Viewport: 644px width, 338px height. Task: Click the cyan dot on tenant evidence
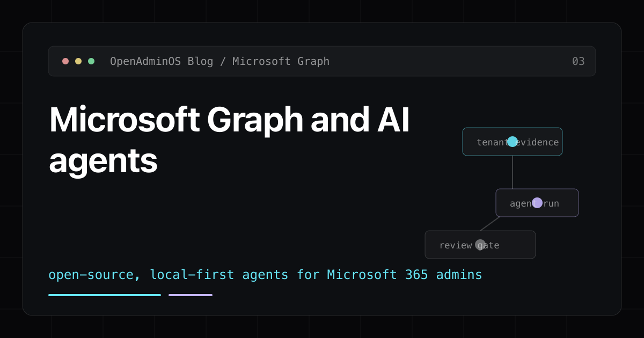513,142
